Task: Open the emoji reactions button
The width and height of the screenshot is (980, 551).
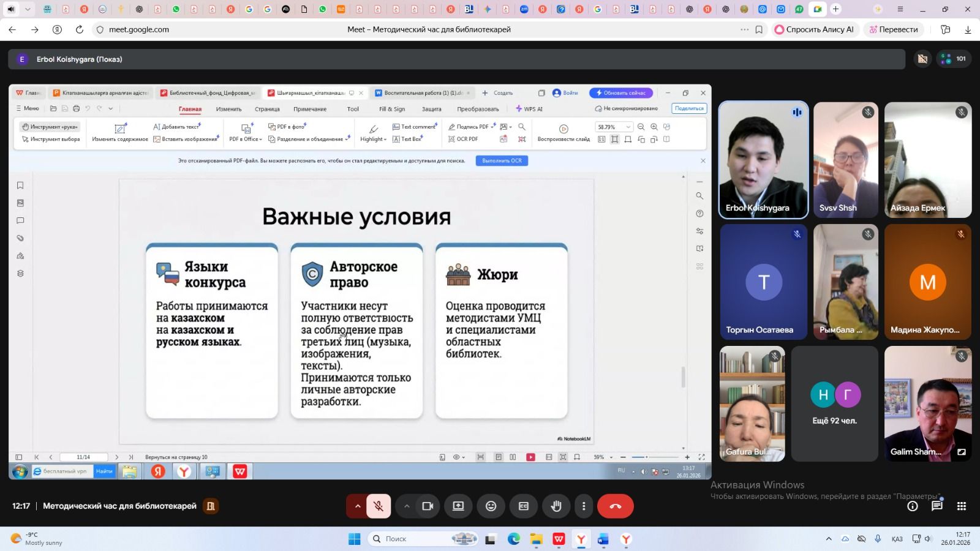Action: point(491,506)
